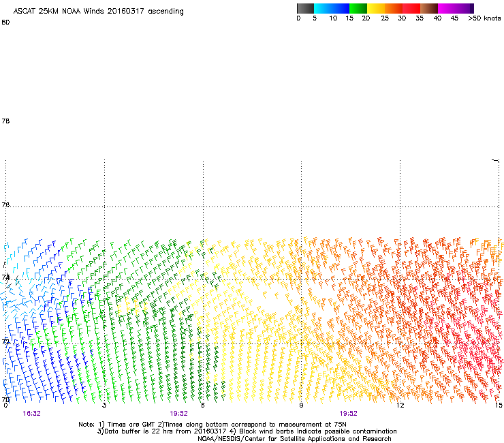Viewport: 504px width, 443px height.
Task: Click the latitude label '72'
Action: [x=5, y=341]
